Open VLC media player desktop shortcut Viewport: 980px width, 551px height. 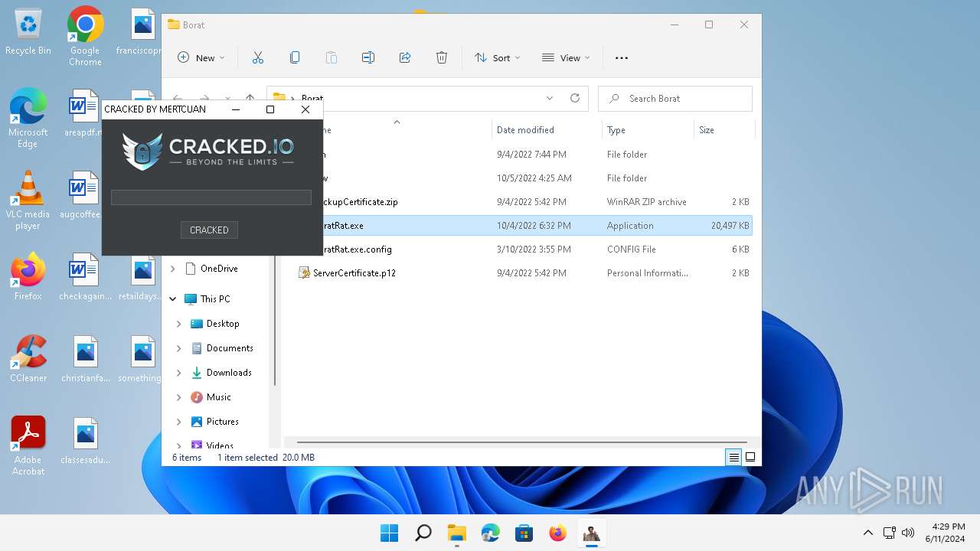click(28, 201)
